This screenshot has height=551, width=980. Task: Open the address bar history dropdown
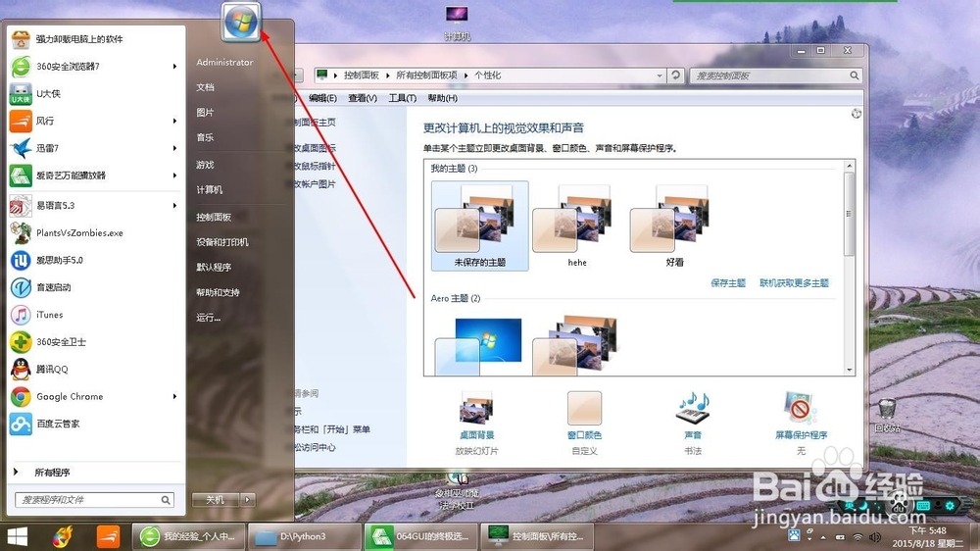click(x=660, y=75)
